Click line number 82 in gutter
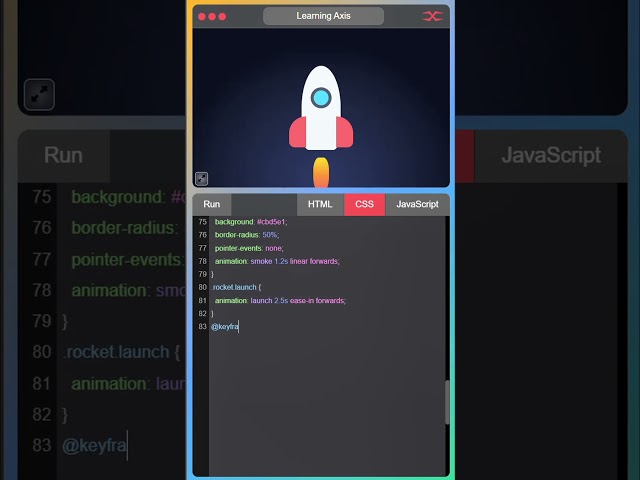Viewport: 640px width, 480px height. tap(202, 313)
